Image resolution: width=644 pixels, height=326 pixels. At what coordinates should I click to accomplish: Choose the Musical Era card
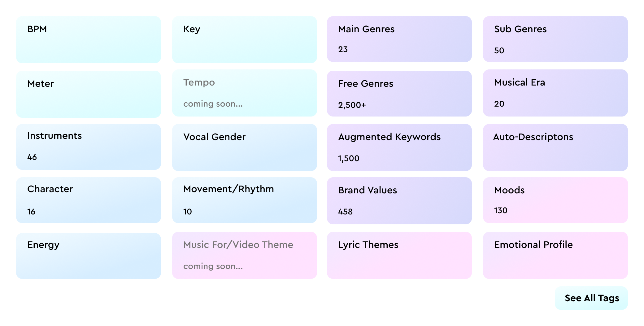(555, 93)
